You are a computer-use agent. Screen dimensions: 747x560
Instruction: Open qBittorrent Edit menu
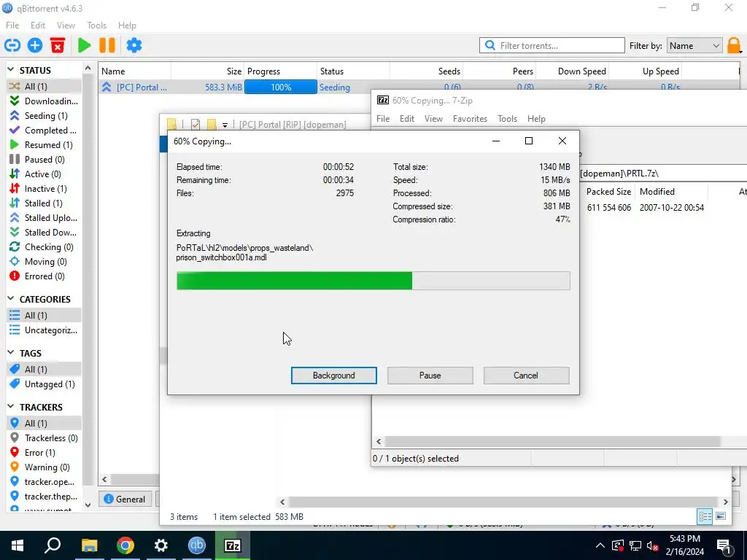(38, 26)
